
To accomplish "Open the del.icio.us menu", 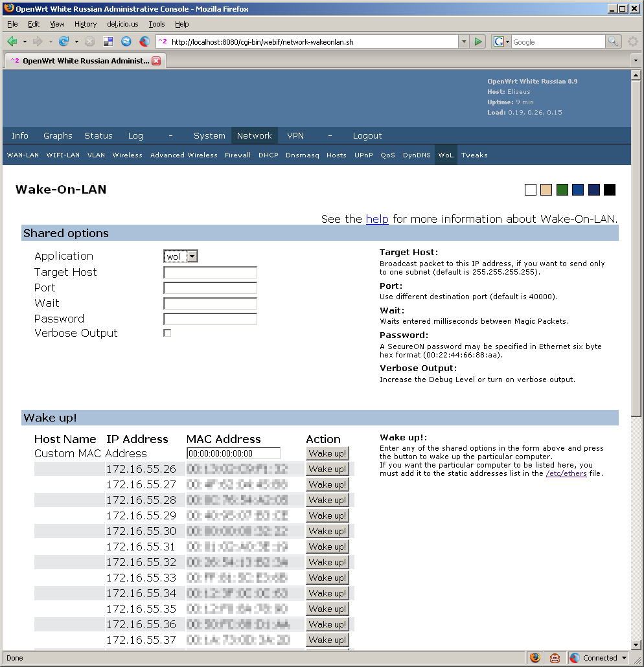I will coord(122,24).
